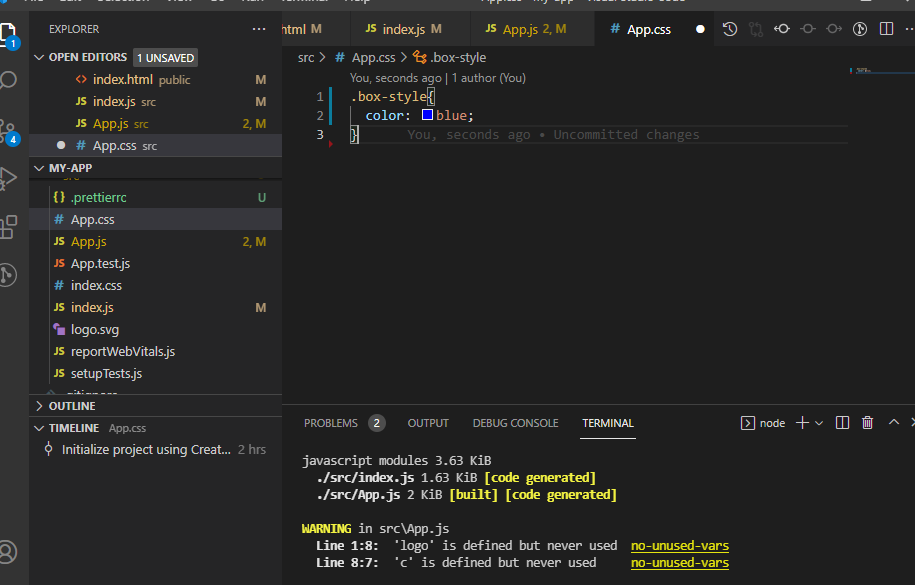Open Source Control view with 4 badge

8,132
